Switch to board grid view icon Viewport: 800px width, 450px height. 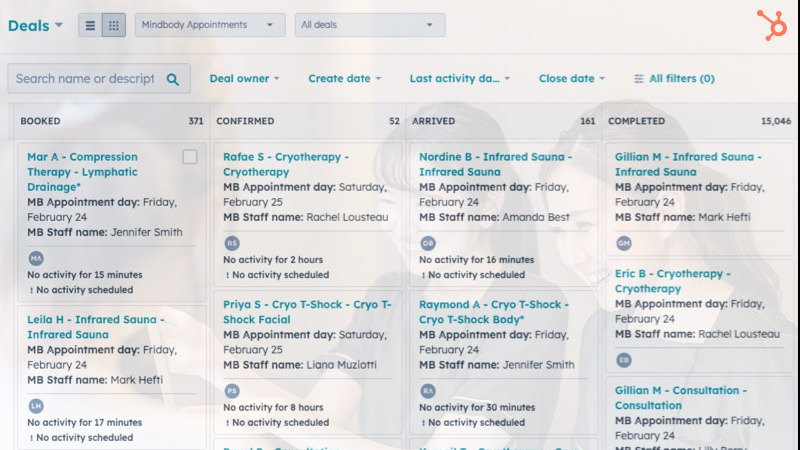(114, 25)
